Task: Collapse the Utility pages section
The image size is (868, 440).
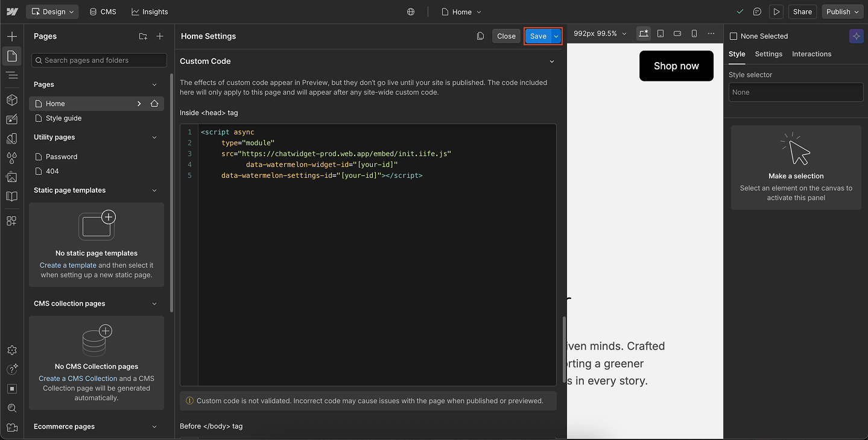Action: click(154, 137)
